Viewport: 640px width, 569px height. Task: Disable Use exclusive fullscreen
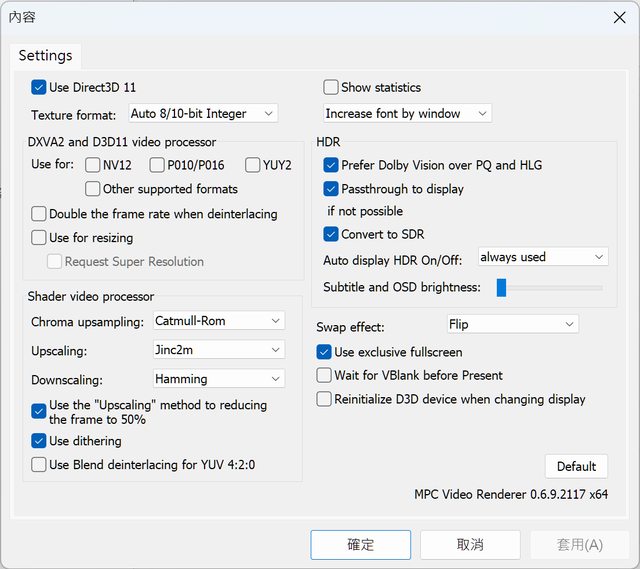coord(324,352)
